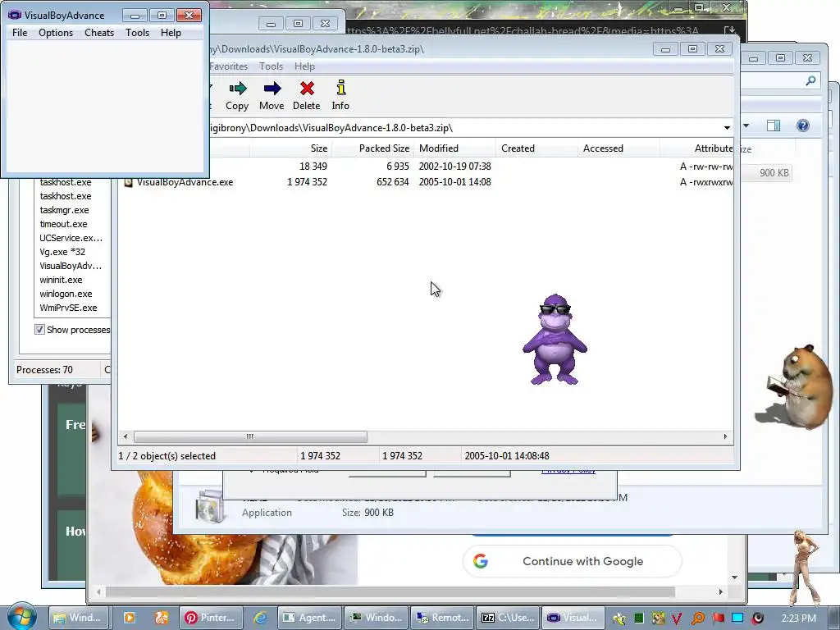Open the Cheats menu in VisualBoyAdvance
The height and width of the screenshot is (630, 840).
pos(99,33)
